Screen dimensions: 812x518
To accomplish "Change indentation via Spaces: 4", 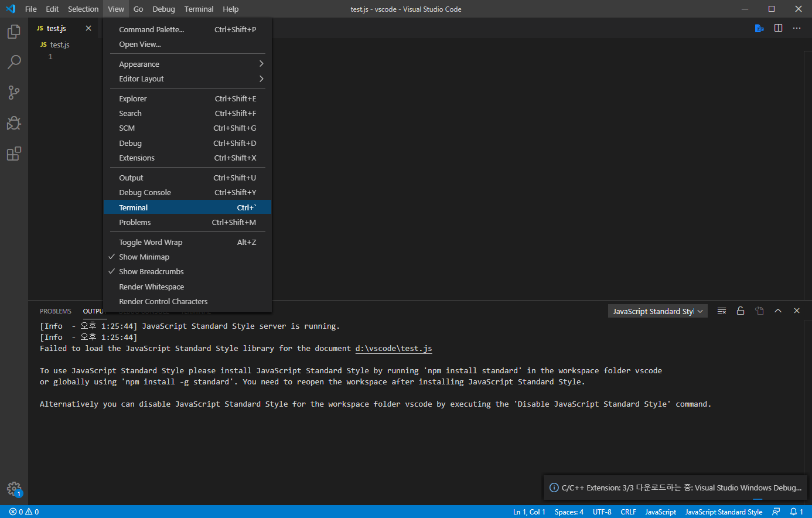I will [x=569, y=512].
